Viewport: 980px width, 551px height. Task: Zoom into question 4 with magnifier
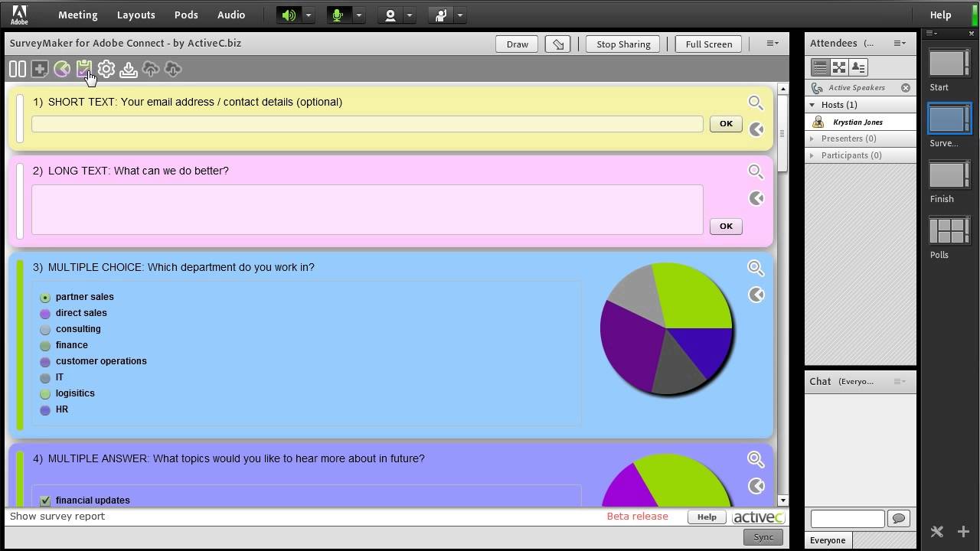tap(756, 459)
